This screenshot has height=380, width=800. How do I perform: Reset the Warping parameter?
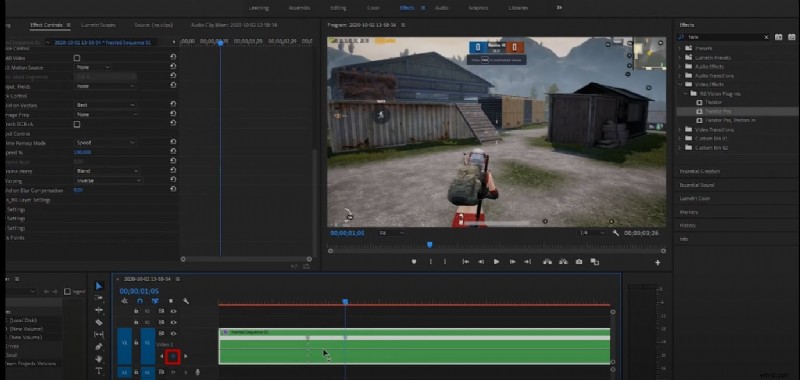click(x=173, y=181)
